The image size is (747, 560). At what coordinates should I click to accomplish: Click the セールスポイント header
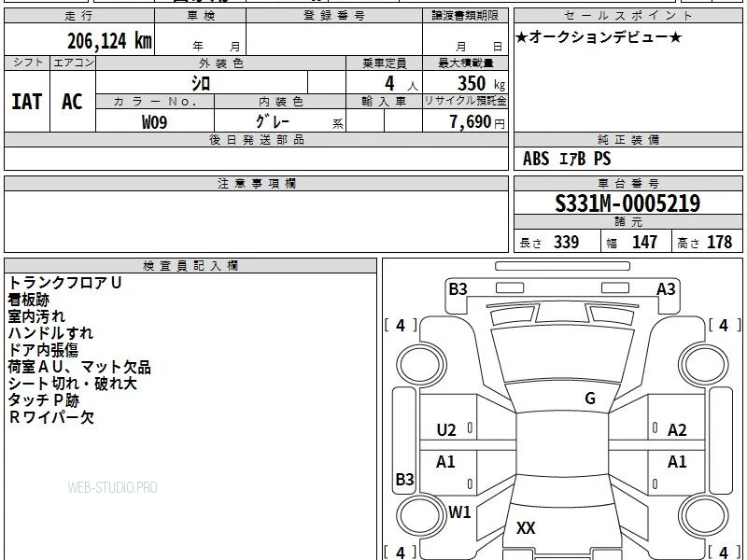click(x=627, y=16)
